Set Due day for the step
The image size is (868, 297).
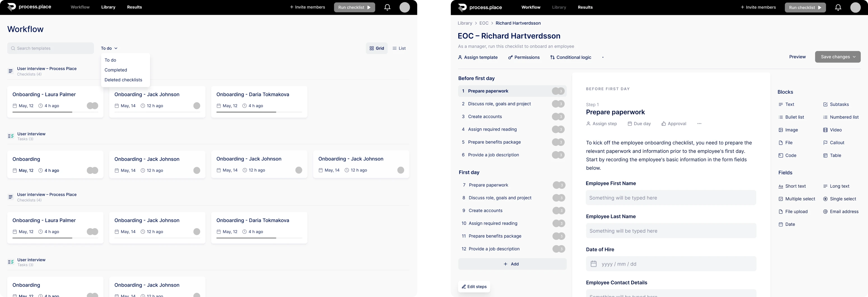coord(639,123)
